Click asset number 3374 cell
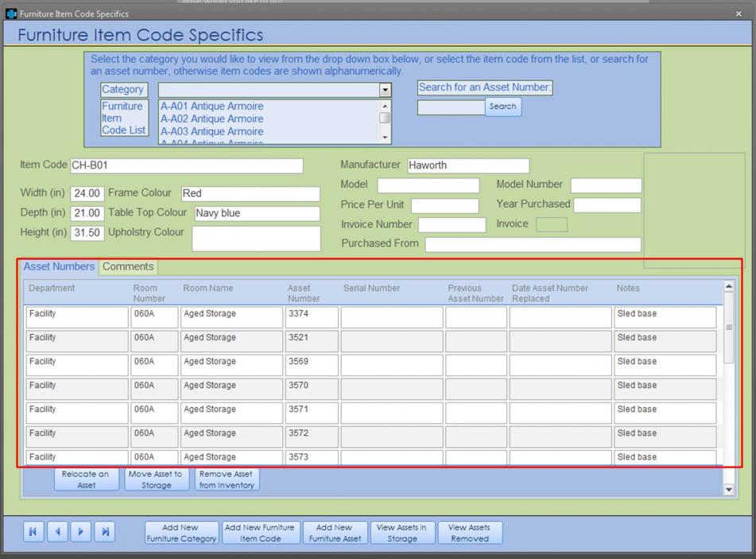Viewport: 756px width, 559px height. point(312,317)
